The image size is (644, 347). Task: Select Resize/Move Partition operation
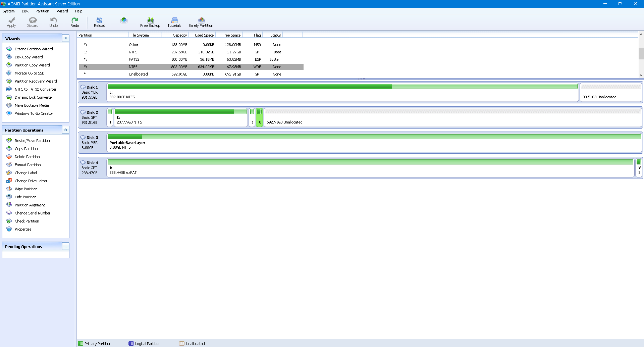(32, 141)
